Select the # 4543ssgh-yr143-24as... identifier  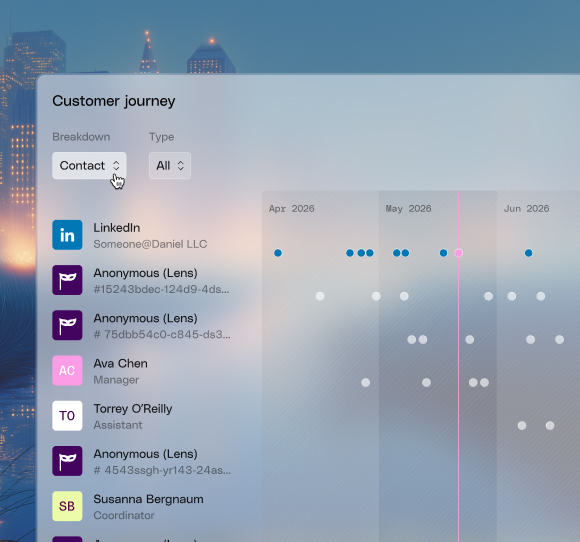tap(162, 470)
